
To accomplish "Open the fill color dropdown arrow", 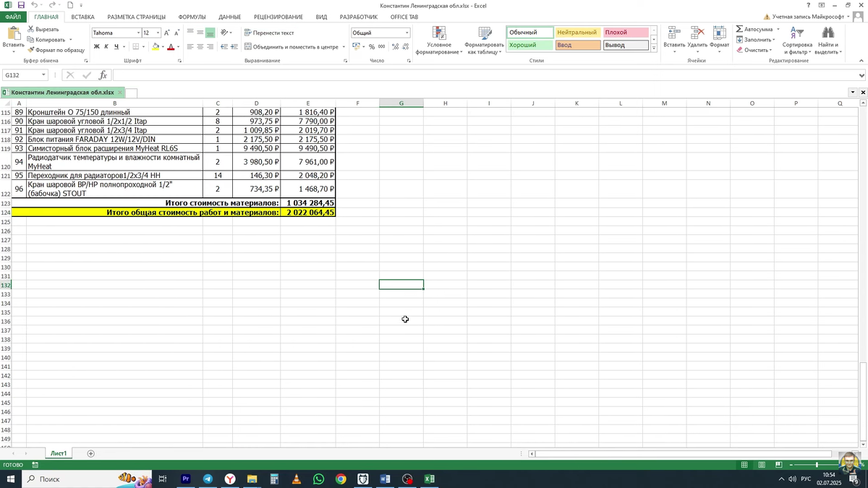I will coord(163,47).
